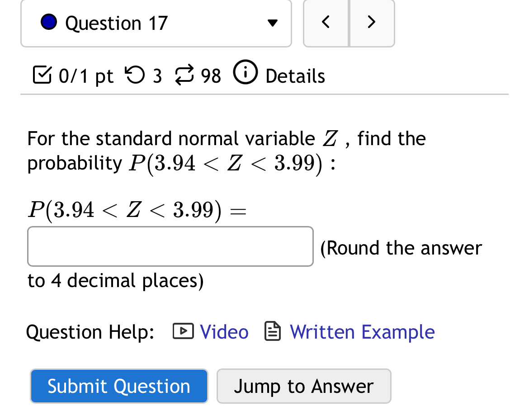
Task: Click the left arrow to go to previous question
Action: click(326, 22)
